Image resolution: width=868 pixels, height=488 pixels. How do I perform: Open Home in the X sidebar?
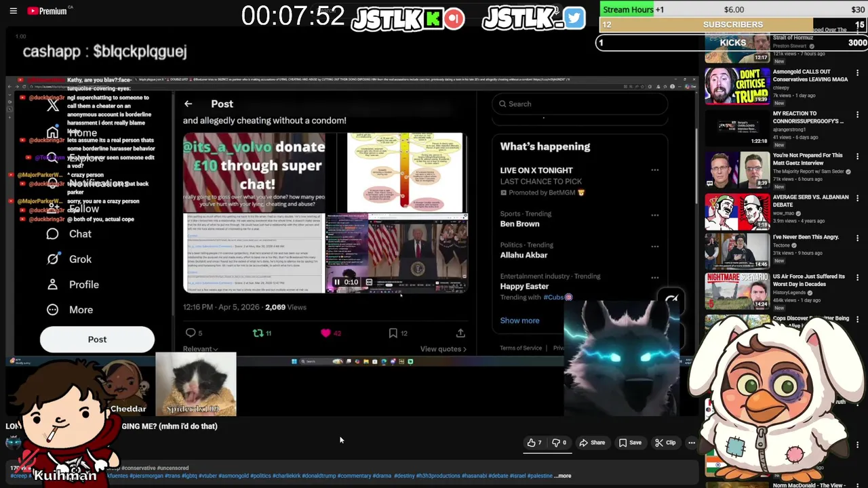[71, 133]
